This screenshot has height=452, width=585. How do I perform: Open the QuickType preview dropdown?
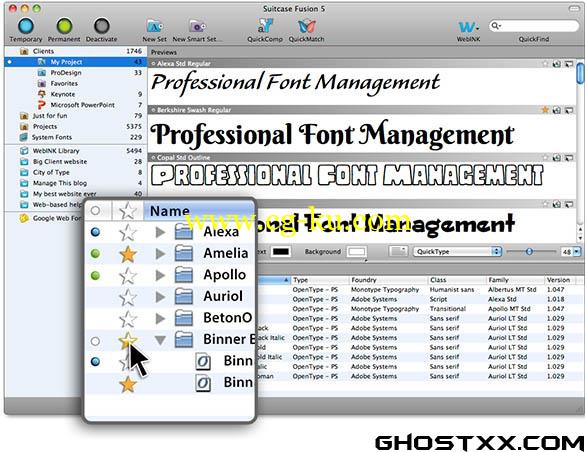click(458, 251)
